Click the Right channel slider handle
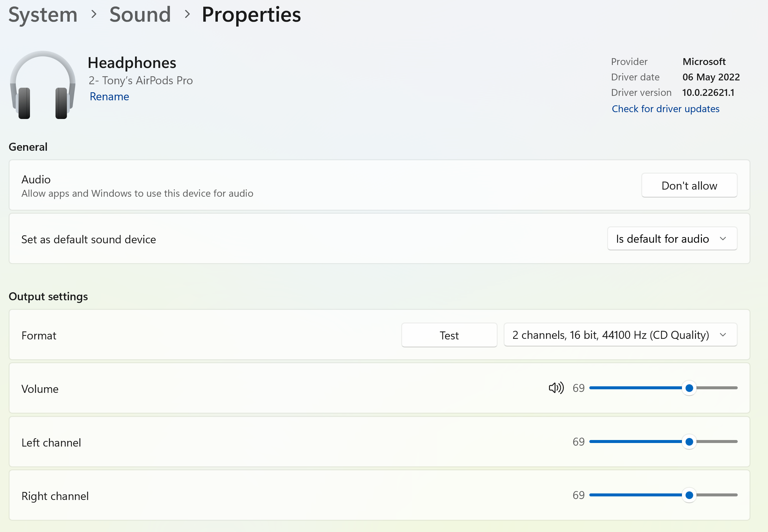The height and width of the screenshot is (532, 768). 689,495
